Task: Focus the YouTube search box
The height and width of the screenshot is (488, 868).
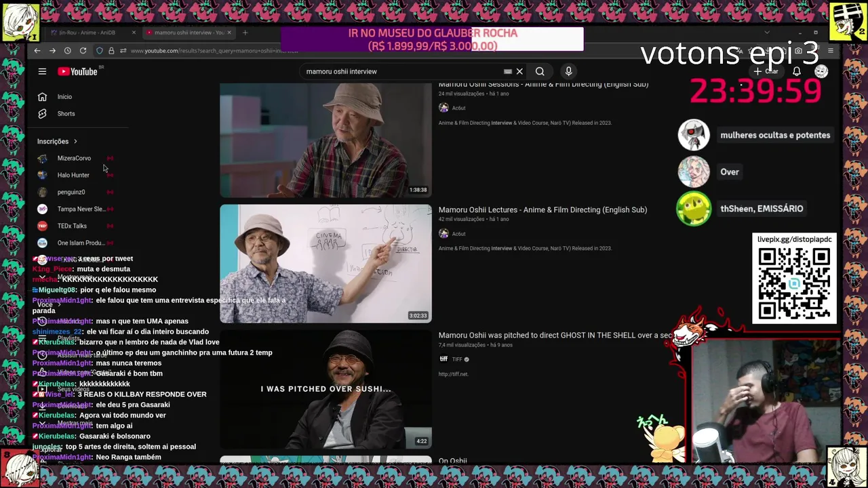Action: coord(400,71)
